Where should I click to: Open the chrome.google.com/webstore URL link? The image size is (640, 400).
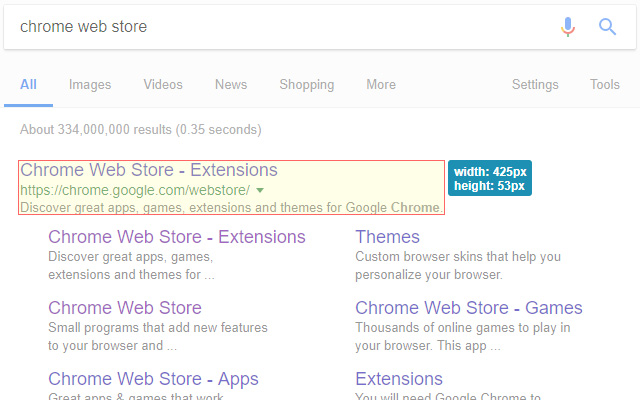click(x=135, y=189)
